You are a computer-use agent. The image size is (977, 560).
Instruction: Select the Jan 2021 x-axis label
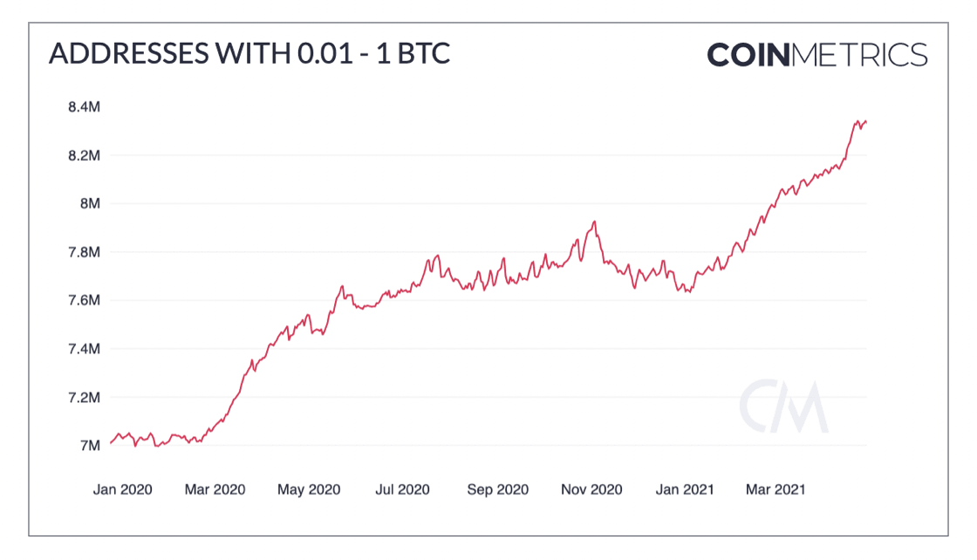684,489
